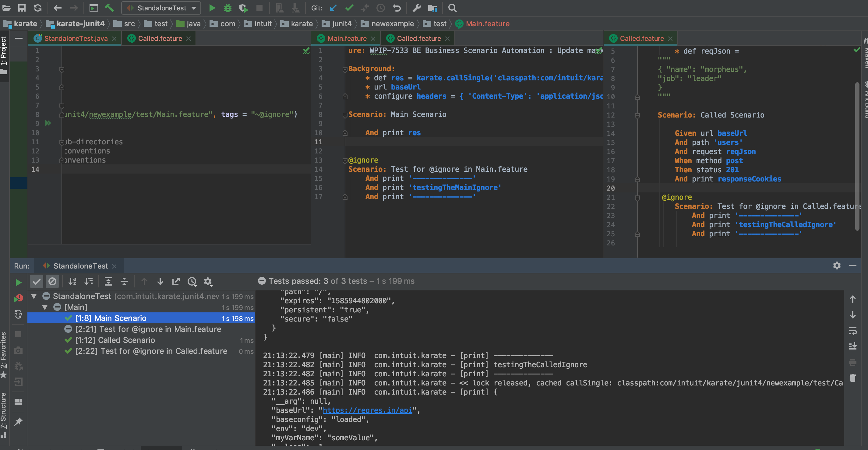Open test runner settings gear
Image resolution: width=868 pixels, height=450 pixels.
coord(208,281)
